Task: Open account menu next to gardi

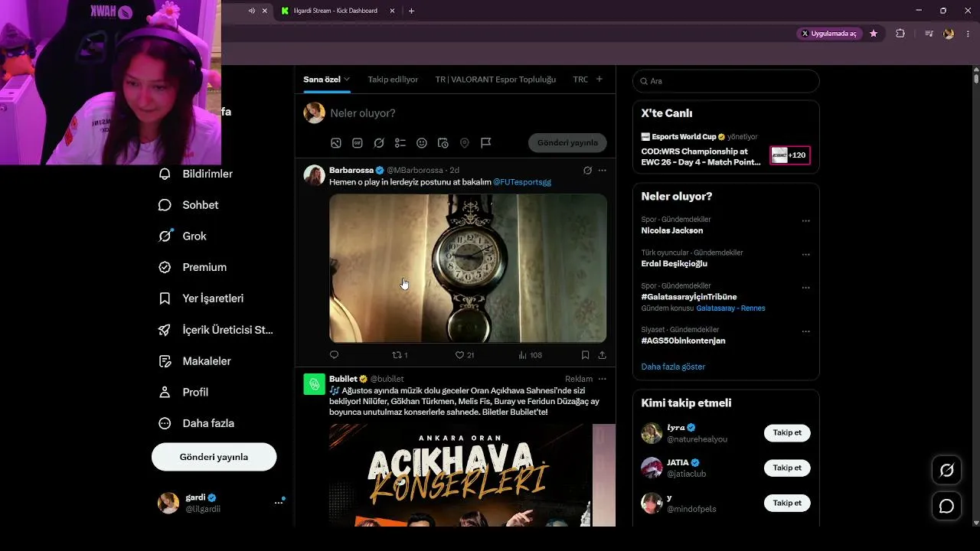Action: point(279,503)
